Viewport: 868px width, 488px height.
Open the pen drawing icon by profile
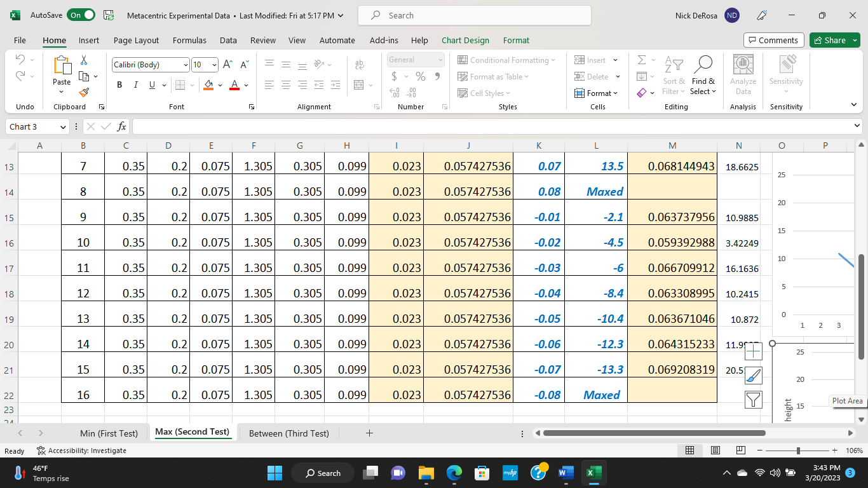pyautogui.click(x=763, y=15)
